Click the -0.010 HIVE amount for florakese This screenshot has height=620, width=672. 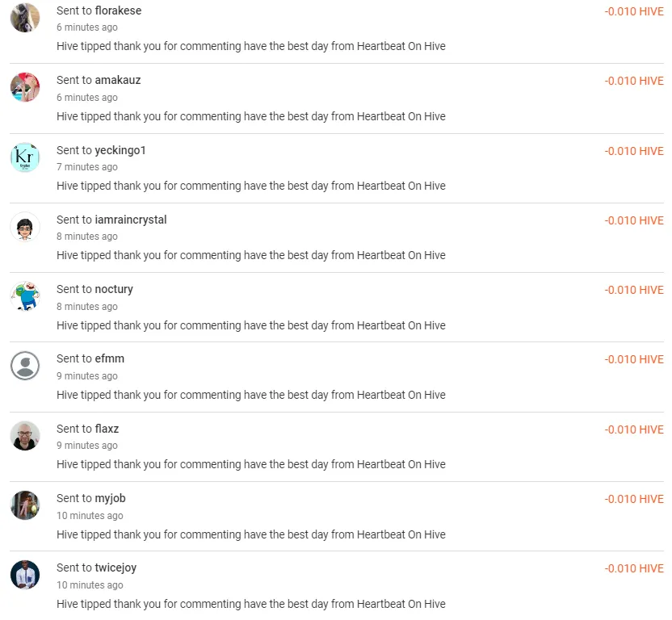point(634,11)
